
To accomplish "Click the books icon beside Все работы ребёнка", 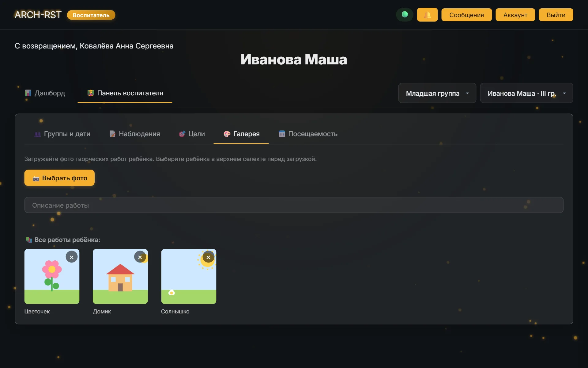I will (29, 240).
